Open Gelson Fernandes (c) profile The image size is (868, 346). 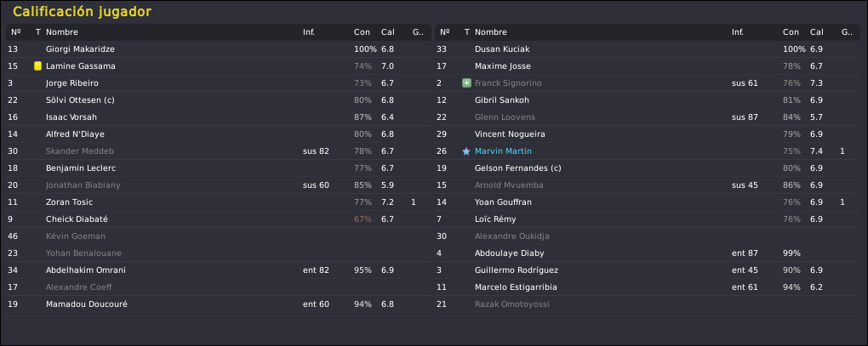coord(518,168)
